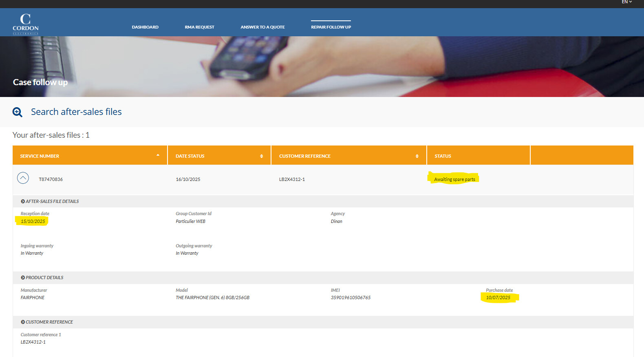Click the magnifier search icon
This screenshot has width=644, height=357.
[x=18, y=112]
